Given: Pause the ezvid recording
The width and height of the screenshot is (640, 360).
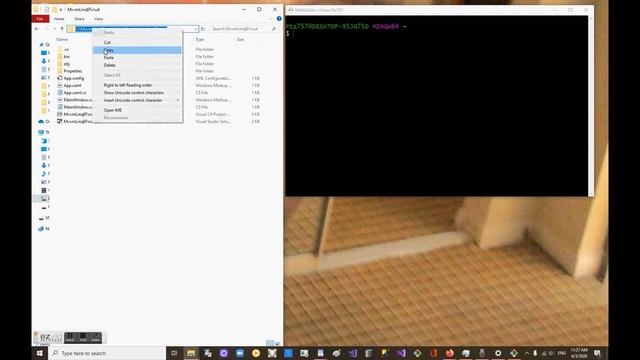Looking at the screenshot, I should click(x=70, y=338).
